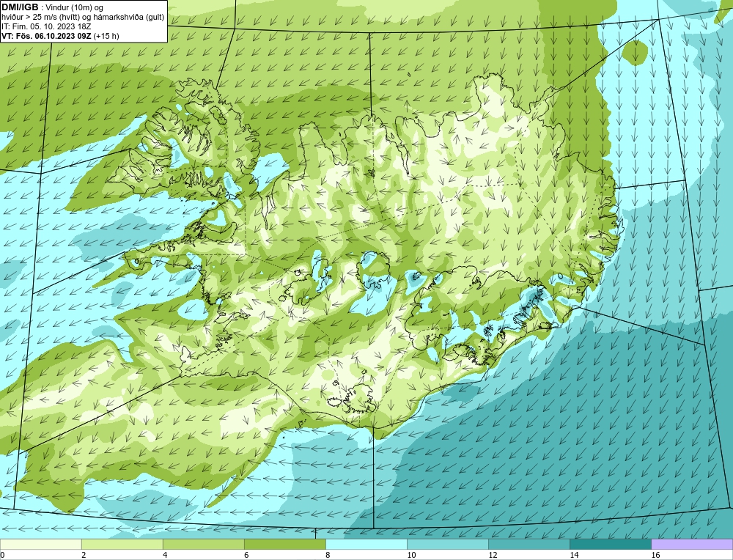This screenshot has width=733, height=560.
Task: Click the 12–14 m/s teal legend swatch
Action: point(528,544)
